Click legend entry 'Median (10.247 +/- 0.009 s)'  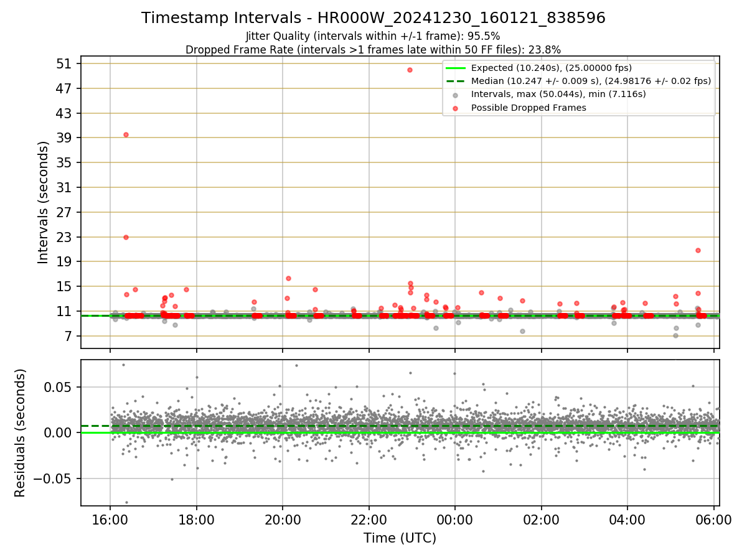pos(591,81)
